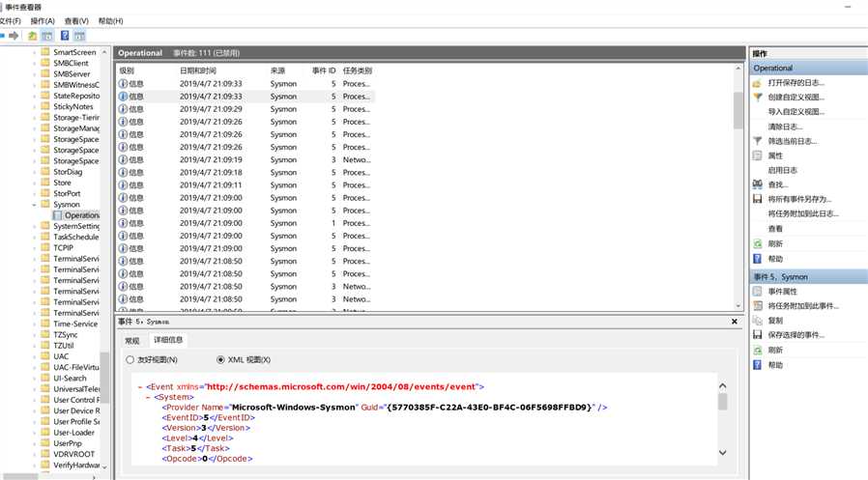Select the TCPIP tree item
This screenshot has width=868, height=480.
pyautogui.click(x=64, y=248)
